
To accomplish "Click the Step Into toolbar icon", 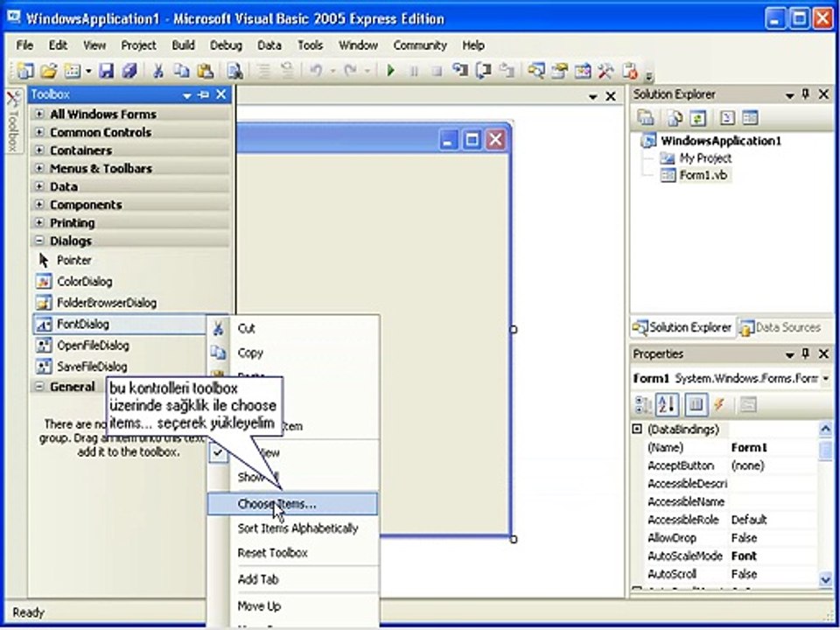I will coord(459,71).
